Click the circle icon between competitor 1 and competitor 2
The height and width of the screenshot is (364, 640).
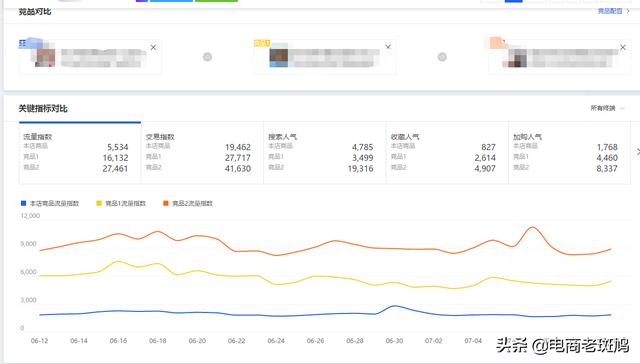(x=442, y=57)
